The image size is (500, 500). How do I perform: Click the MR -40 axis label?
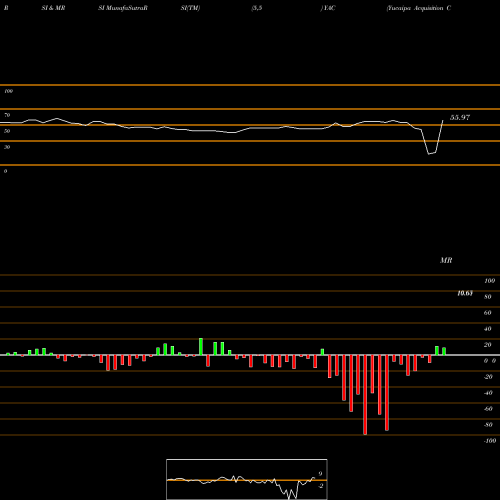[488, 393]
